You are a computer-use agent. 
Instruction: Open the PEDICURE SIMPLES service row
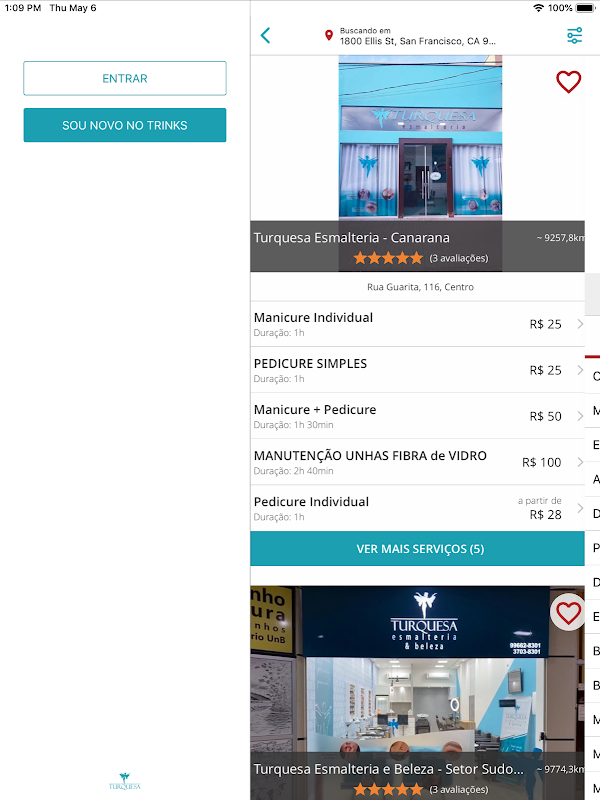417,370
